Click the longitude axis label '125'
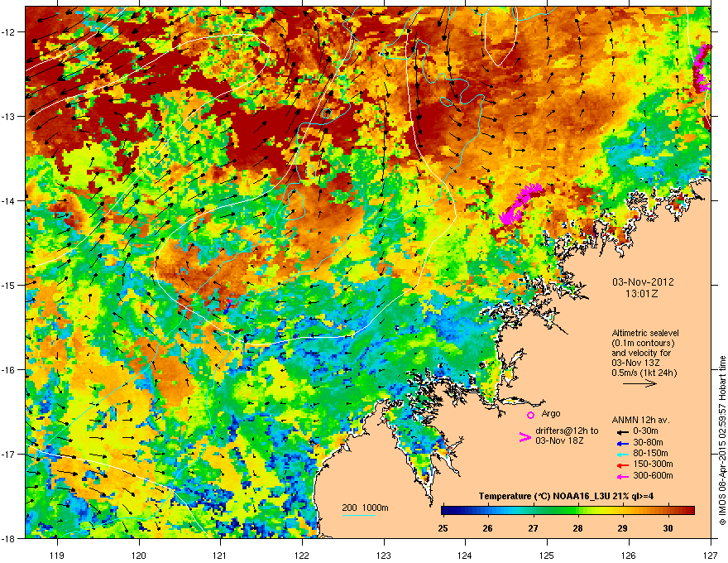 pos(547,555)
